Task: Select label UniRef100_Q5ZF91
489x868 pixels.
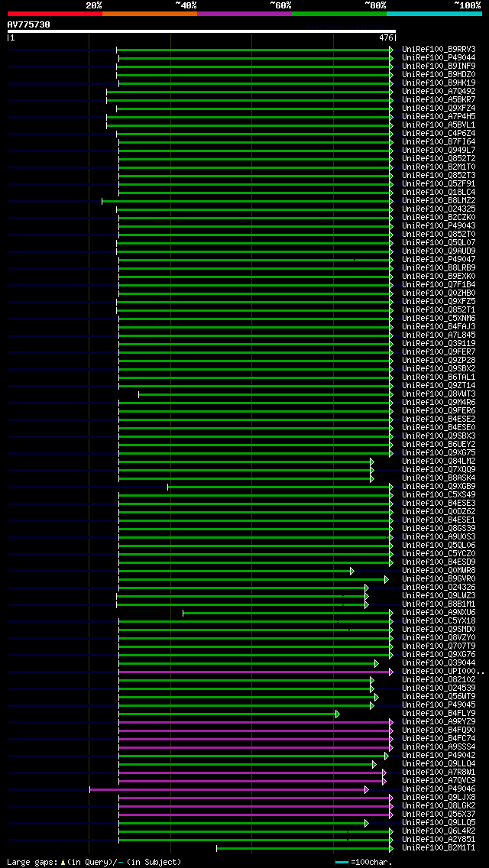Action: (x=439, y=184)
